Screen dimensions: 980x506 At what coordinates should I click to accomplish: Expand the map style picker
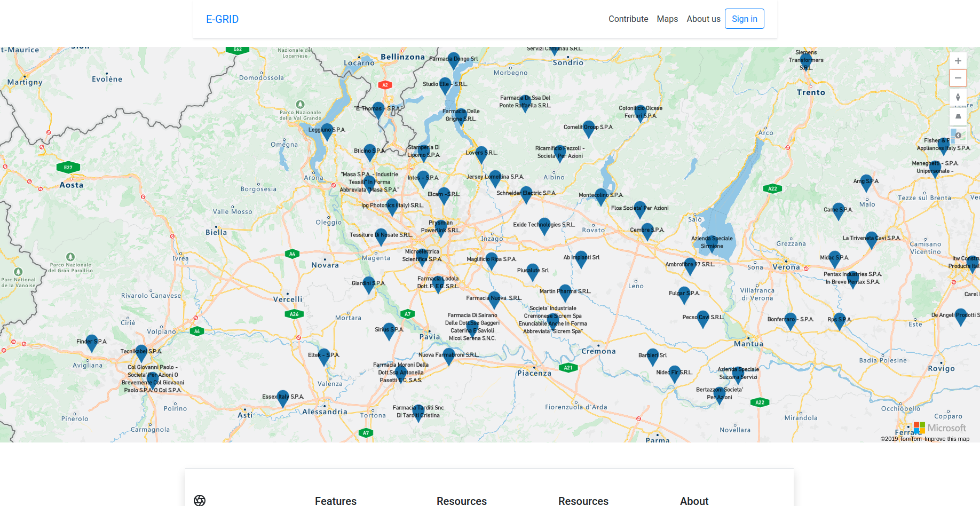(x=958, y=135)
